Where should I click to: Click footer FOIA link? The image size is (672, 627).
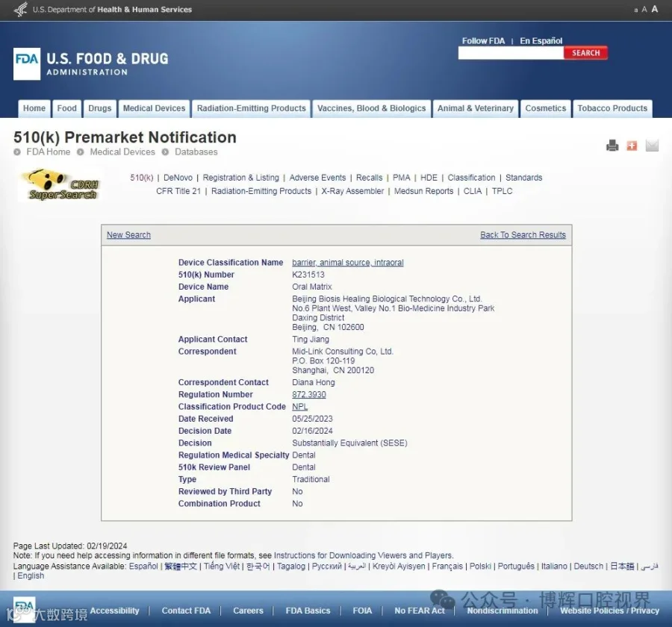coord(362,611)
